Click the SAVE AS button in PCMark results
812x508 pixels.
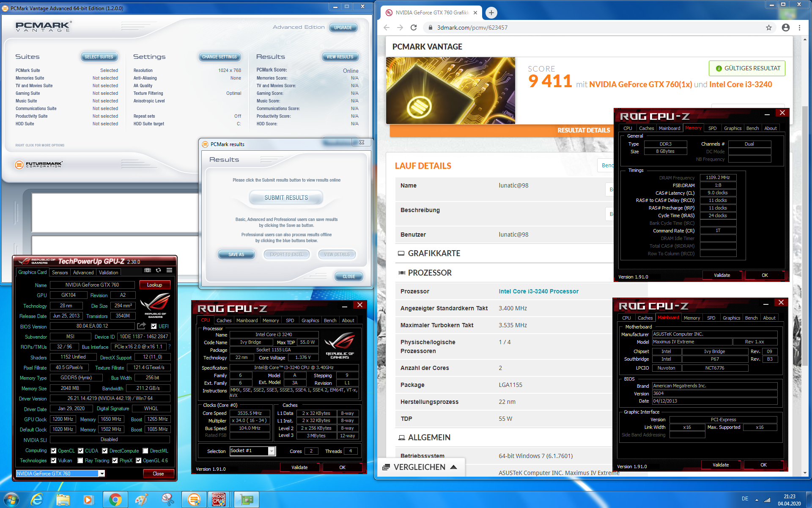[x=236, y=254]
